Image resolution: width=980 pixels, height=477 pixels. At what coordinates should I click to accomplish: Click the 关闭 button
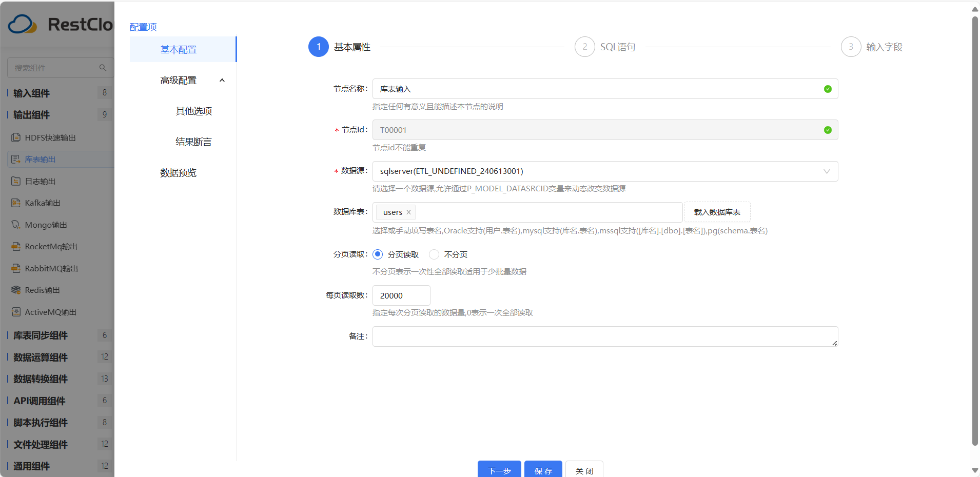coord(584,469)
